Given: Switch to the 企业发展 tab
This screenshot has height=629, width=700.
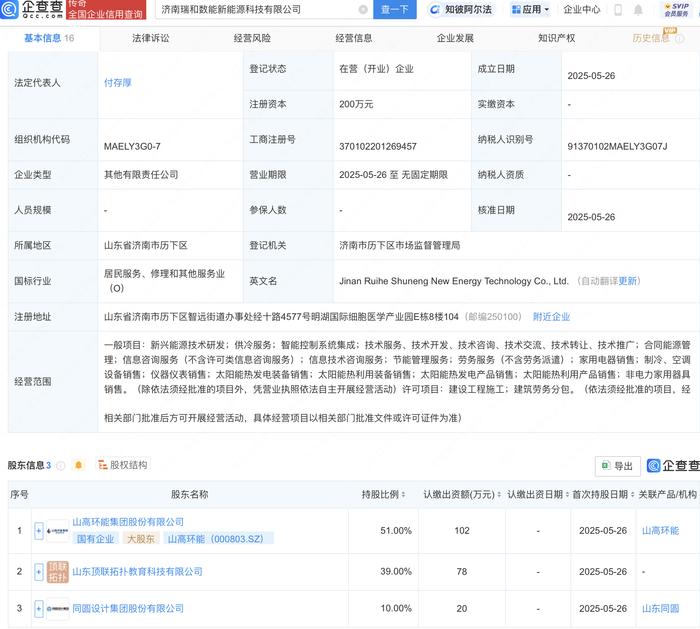Looking at the screenshot, I should 455,38.
